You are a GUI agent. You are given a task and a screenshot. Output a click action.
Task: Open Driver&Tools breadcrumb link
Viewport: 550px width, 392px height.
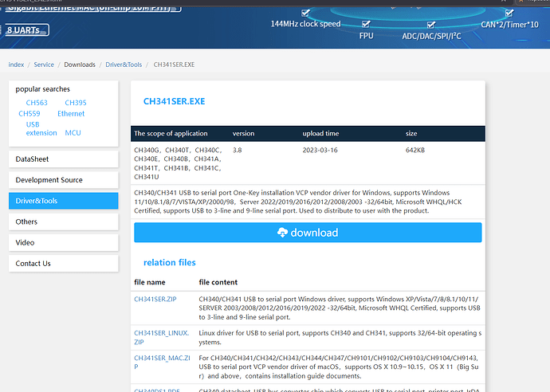(x=124, y=65)
